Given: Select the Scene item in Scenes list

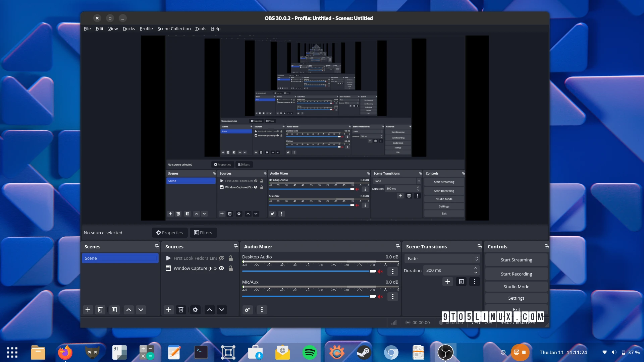Looking at the screenshot, I should click(x=120, y=258).
